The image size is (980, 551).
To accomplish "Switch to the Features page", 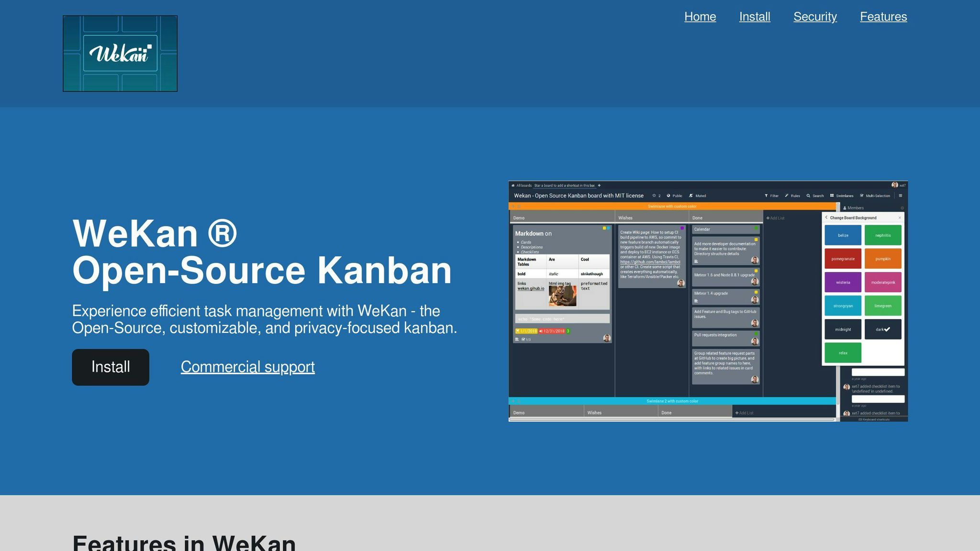I will point(883,16).
